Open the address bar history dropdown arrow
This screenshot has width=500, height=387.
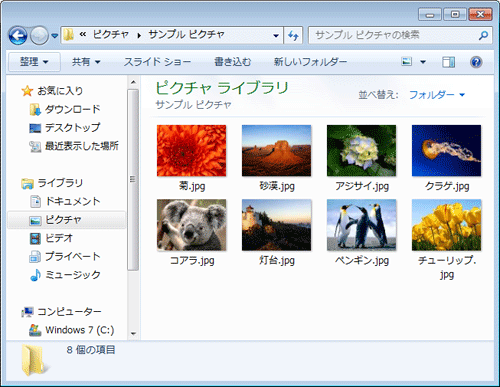click(x=276, y=35)
